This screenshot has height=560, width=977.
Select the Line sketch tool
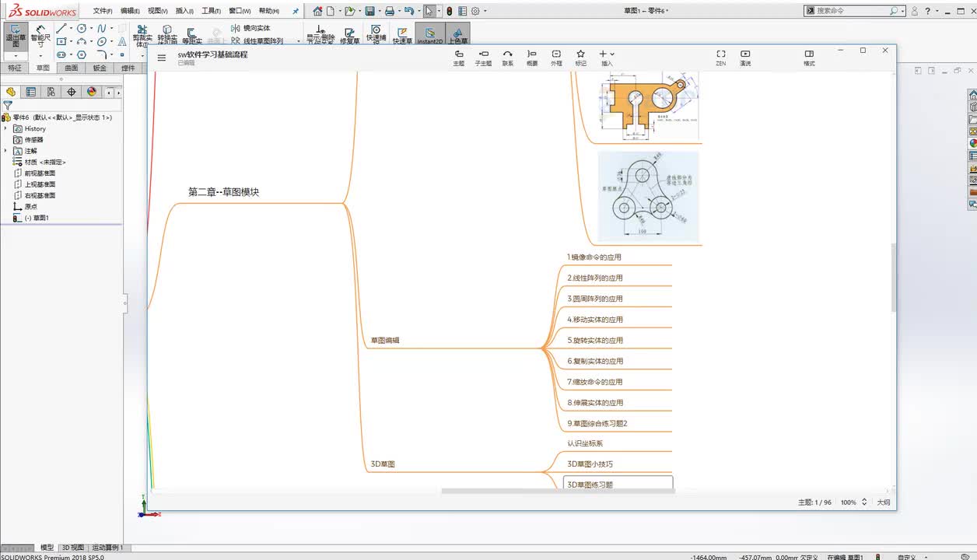(x=61, y=29)
